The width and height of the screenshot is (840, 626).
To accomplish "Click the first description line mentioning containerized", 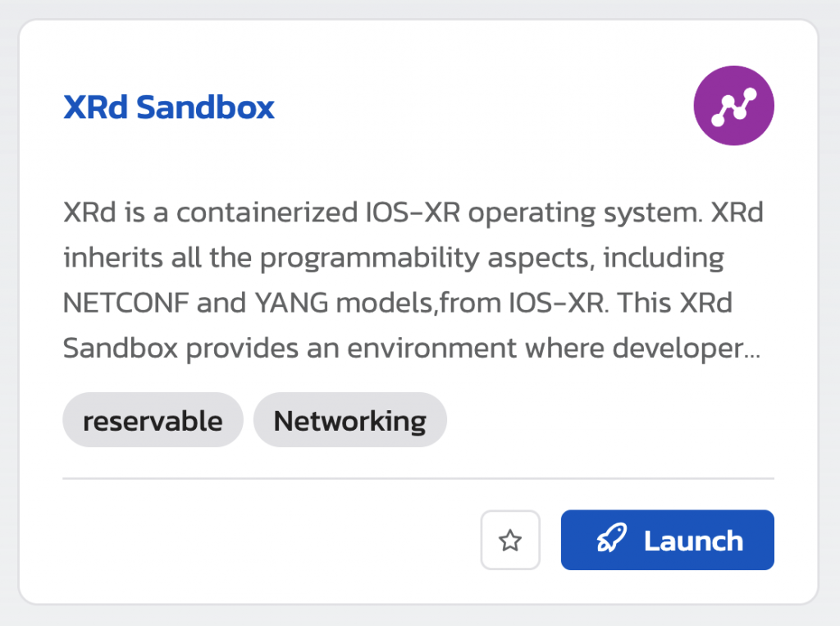I will click(x=413, y=212).
